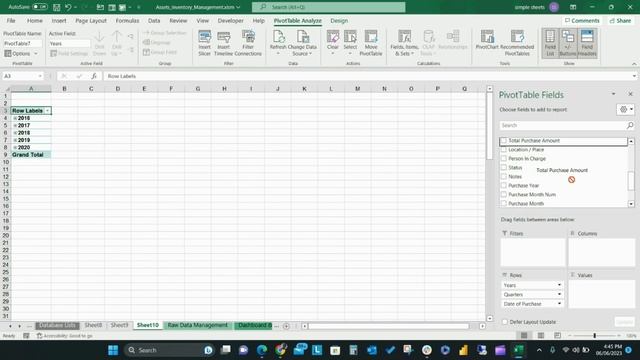Open the Developer ribbon tab
The image size is (640, 360).
[x=231, y=20]
